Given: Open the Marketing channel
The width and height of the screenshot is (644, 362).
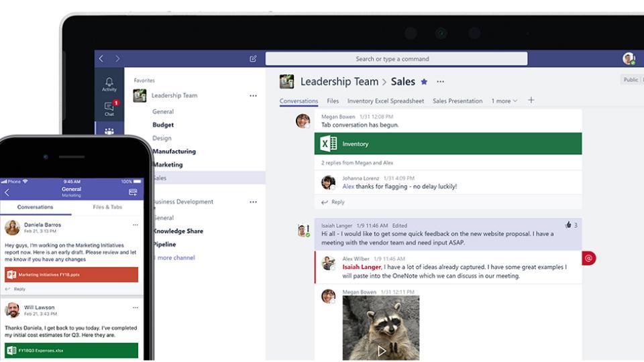Looking at the screenshot, I should pos(168,165).
